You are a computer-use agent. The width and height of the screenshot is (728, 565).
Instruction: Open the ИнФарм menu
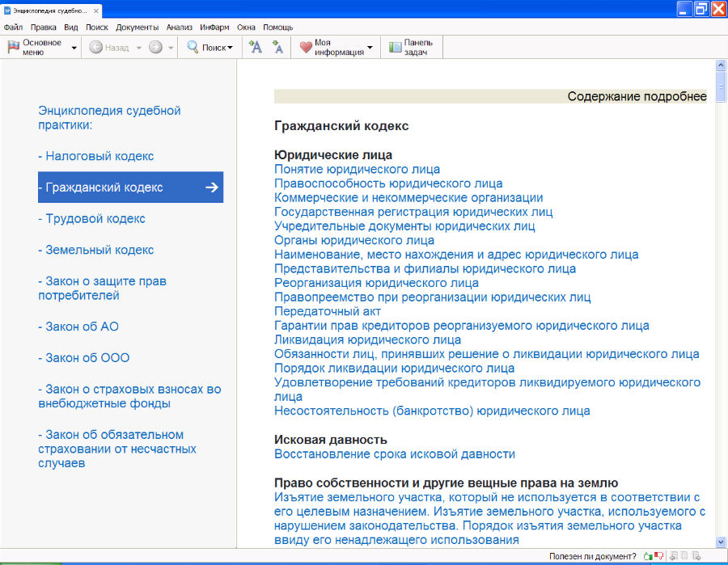click(x=214, y=27)
